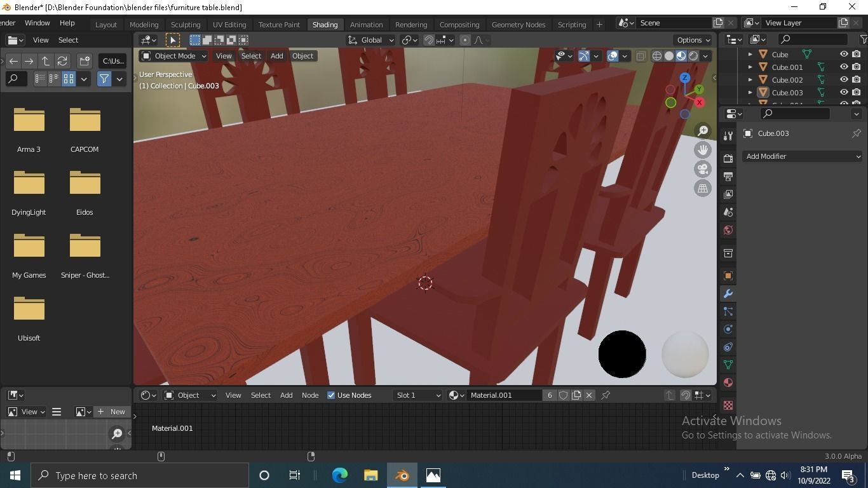Open the Ubisoft folder
The image size is (868, 488).
coord(29,318)
